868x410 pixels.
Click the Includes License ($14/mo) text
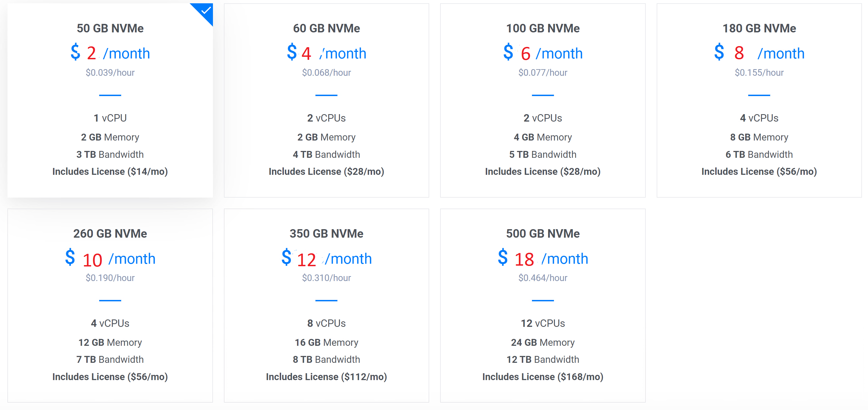110,172
